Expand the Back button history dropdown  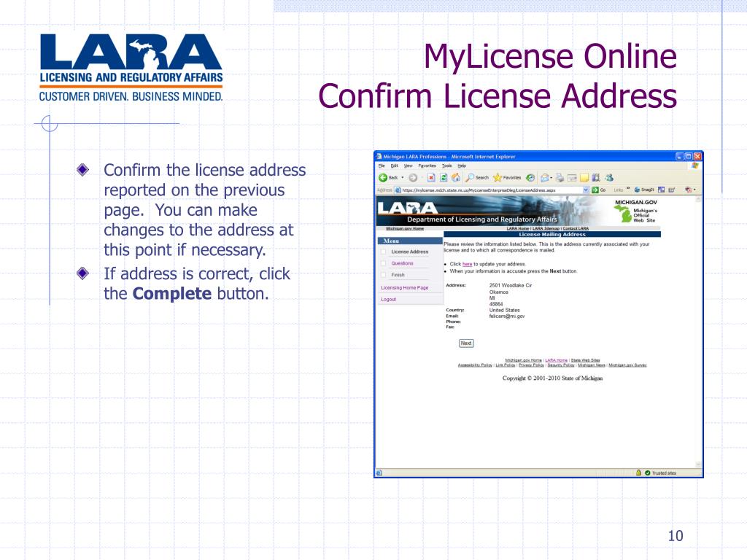[x=403, y=178]
